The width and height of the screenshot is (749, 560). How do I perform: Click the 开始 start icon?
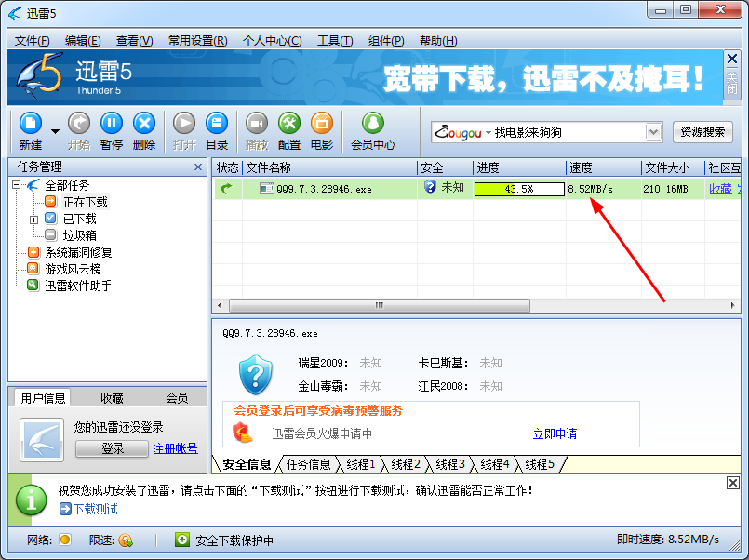pyautogui.click(x=79, y=124)
